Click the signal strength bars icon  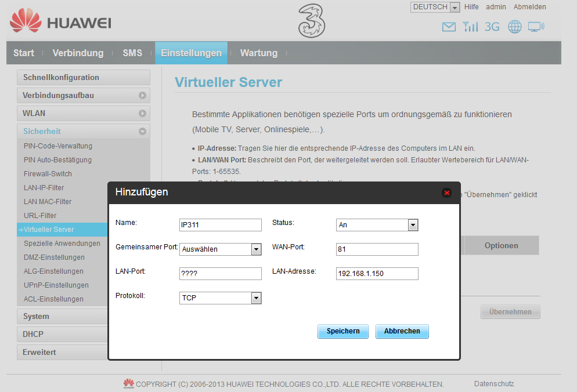(470, 27)
